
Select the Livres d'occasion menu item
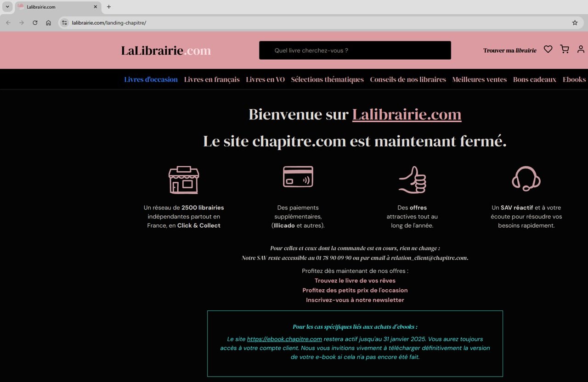point(151,79)
